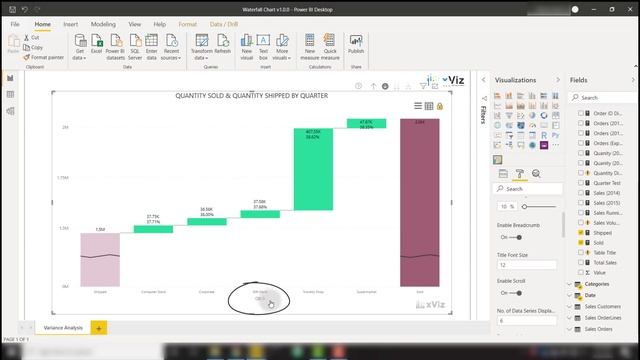Add a New visual
This screenshot has height=360, width=640.
click(247, 47)
